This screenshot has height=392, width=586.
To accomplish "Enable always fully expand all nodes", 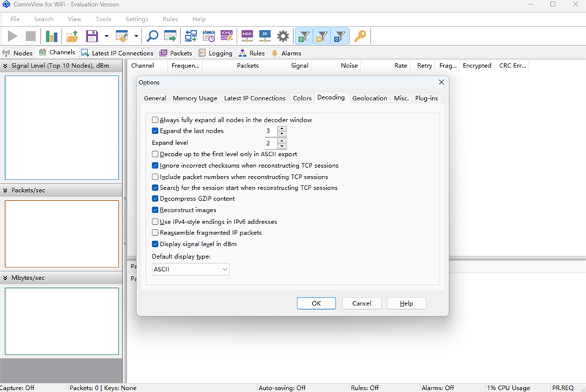I will tap(155, 120).
